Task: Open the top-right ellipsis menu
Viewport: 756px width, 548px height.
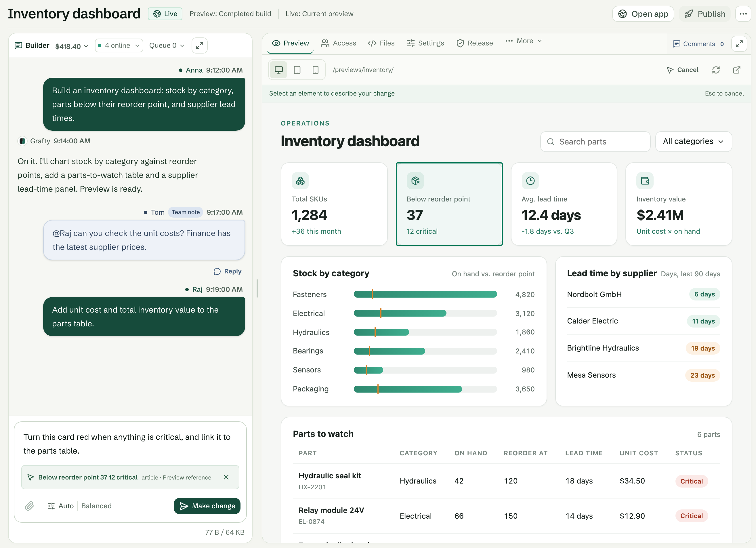Action: point(743,14)
